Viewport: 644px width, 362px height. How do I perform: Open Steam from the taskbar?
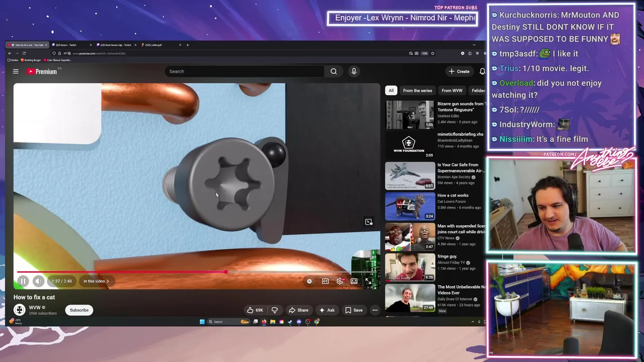click(290, 322)
